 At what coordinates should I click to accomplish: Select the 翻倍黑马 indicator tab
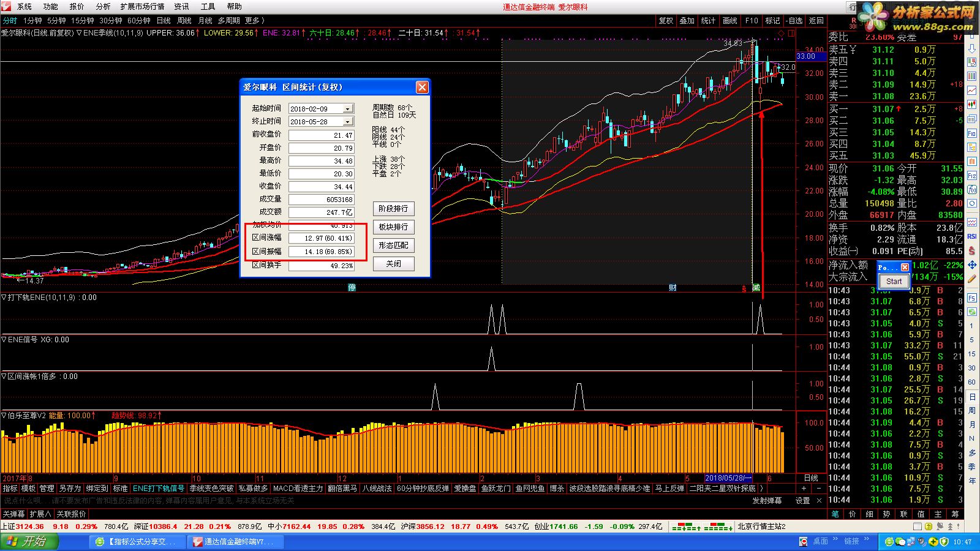click(342, 489)
